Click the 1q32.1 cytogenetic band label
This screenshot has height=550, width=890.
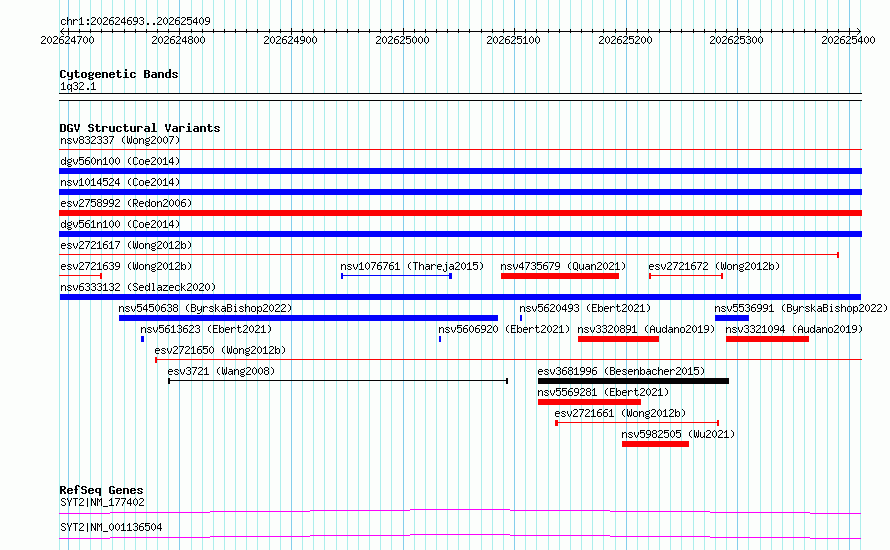(x=78, y=87)
